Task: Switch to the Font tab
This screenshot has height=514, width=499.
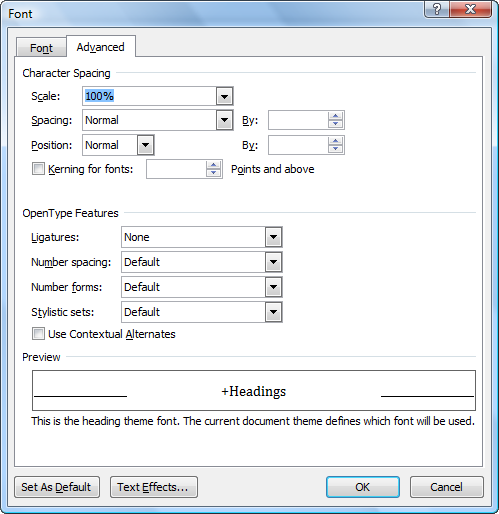Action: click(x=41, y=48)
